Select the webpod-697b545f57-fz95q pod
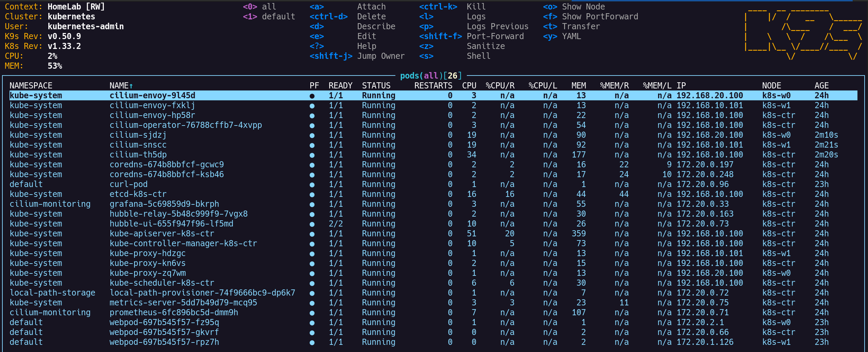868x352 pixels. pos(433,322)
